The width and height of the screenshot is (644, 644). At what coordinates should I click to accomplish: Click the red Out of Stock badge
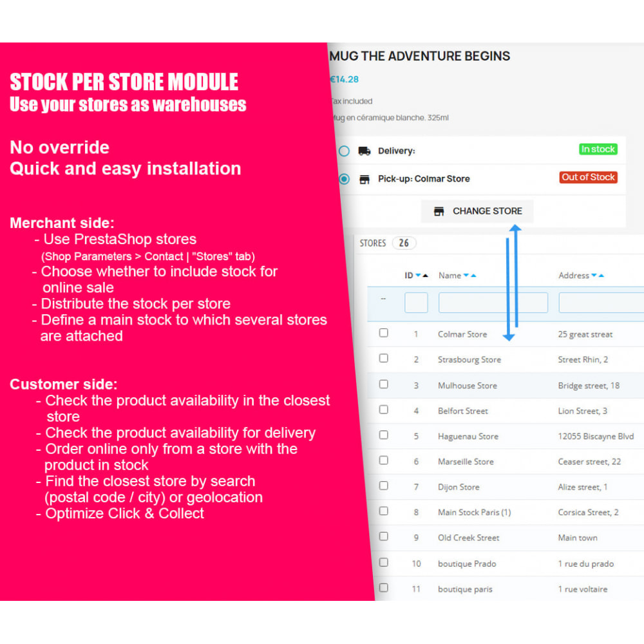[588, 177]
